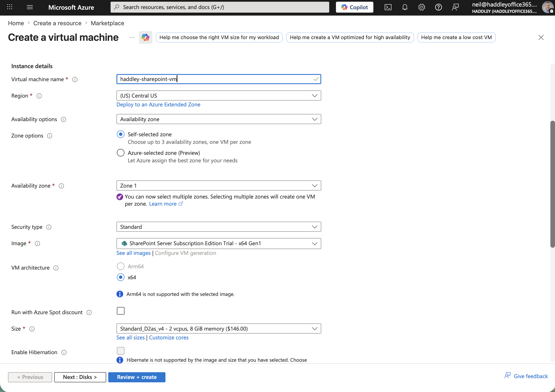Click Give feedback link

pyautogui.click(x=526, y=376)
